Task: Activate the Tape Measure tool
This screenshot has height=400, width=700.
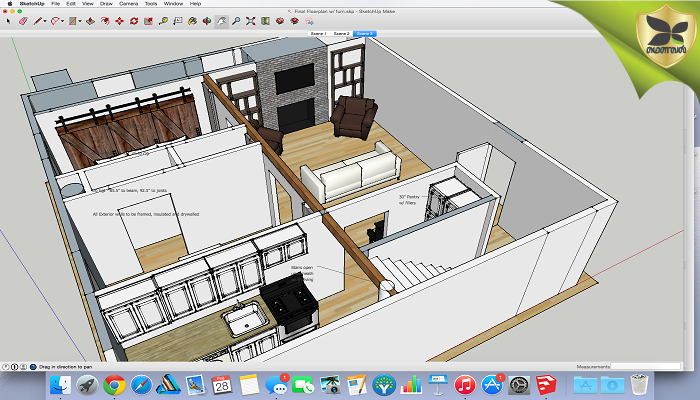Action: [163, 20]
